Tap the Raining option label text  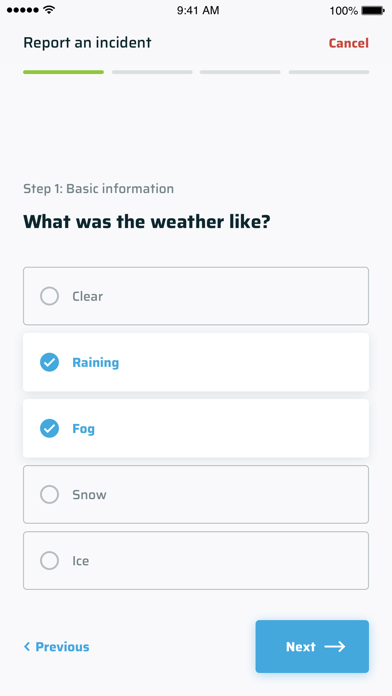click(95, 363)
